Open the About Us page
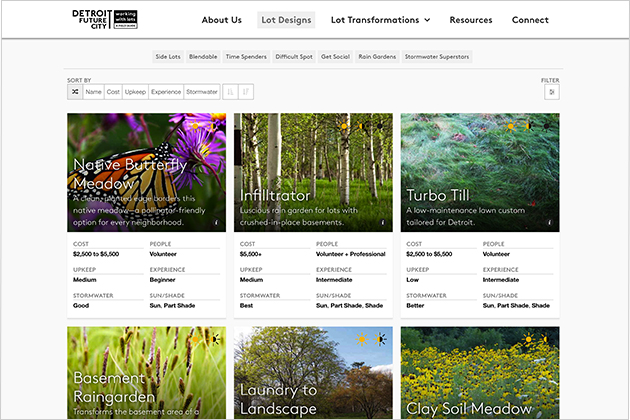This screenshot has height=420, width=630. [221, 20]
